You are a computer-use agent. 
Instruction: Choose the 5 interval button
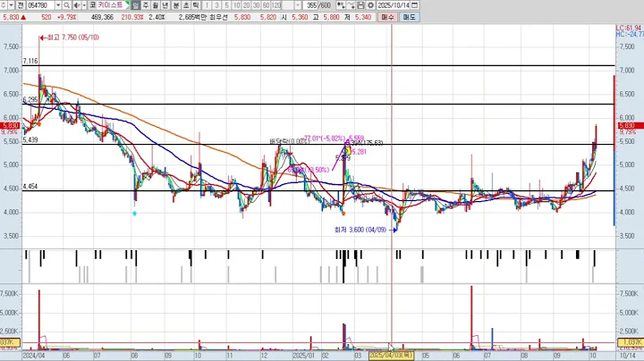pos(226,5)
